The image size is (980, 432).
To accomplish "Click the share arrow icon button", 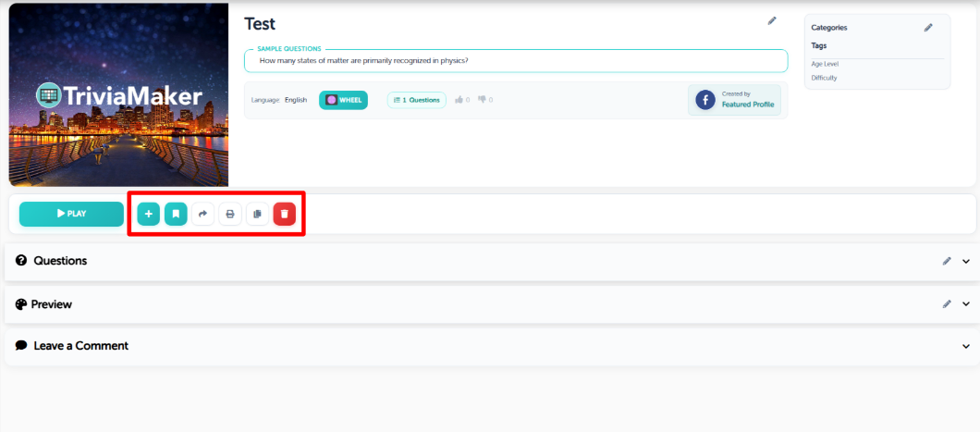I will coord(202,214).
